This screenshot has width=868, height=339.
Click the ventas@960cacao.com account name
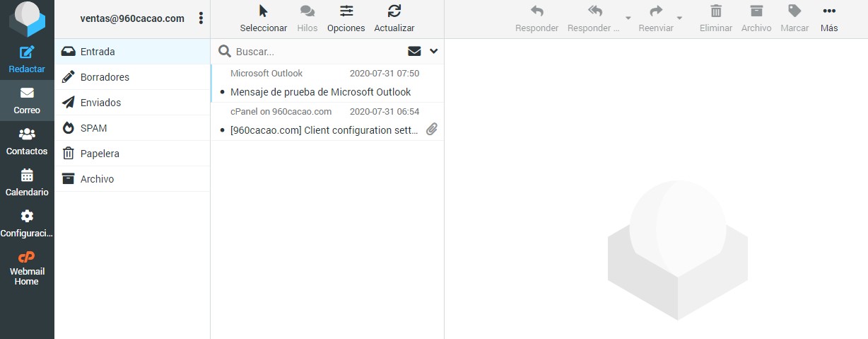(x=132, y=19)
